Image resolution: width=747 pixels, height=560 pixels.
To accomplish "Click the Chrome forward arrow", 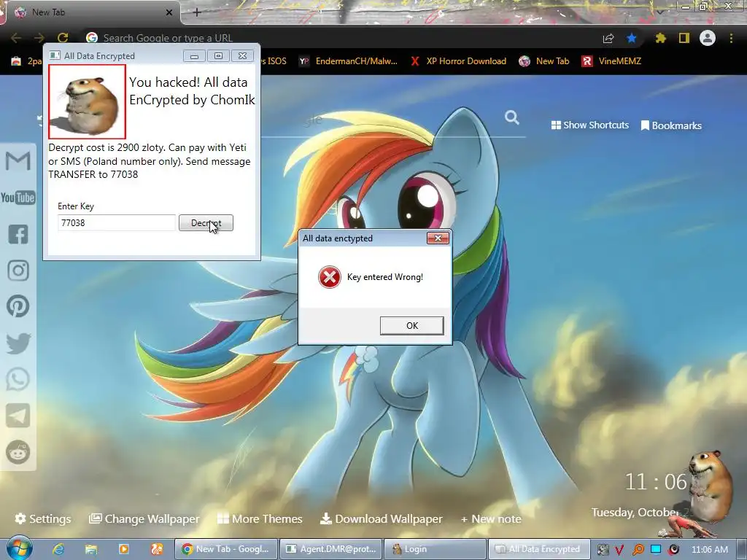I will point(39,38).
